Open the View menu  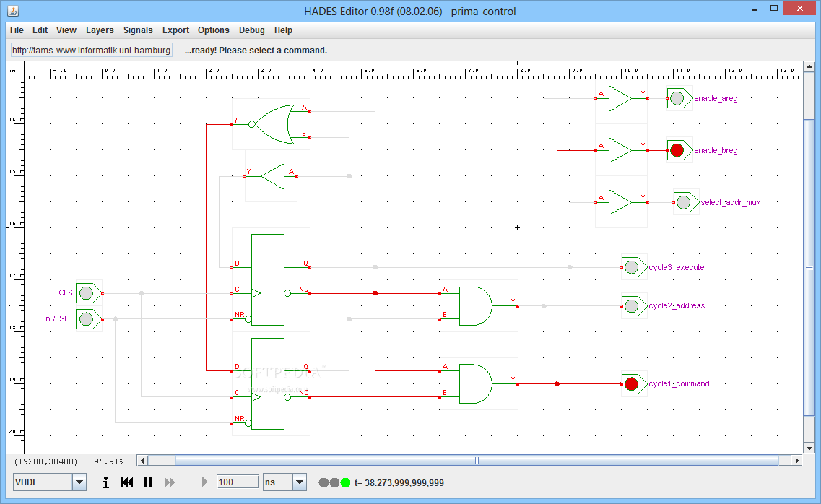(x=66, y=30)
